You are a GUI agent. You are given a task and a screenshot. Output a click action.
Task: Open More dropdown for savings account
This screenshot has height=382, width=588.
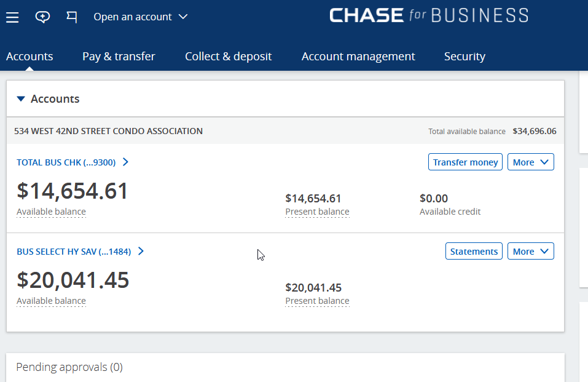point(530,251)
